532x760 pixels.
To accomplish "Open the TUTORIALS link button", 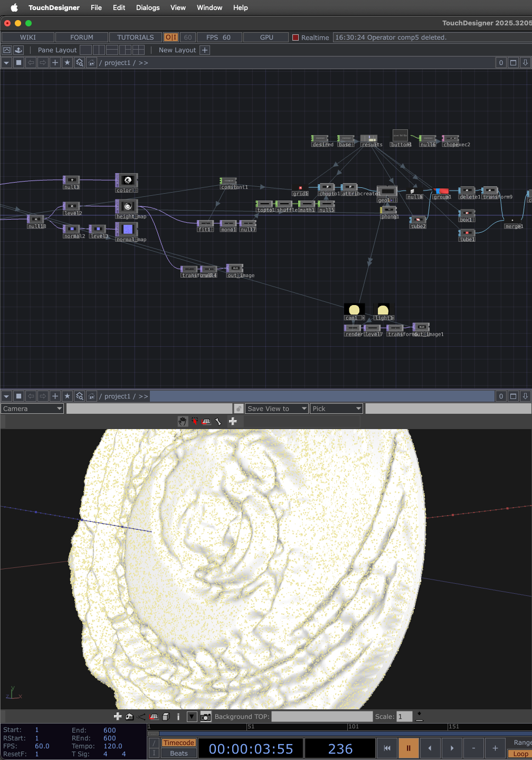I will click(x=135, y=37).
